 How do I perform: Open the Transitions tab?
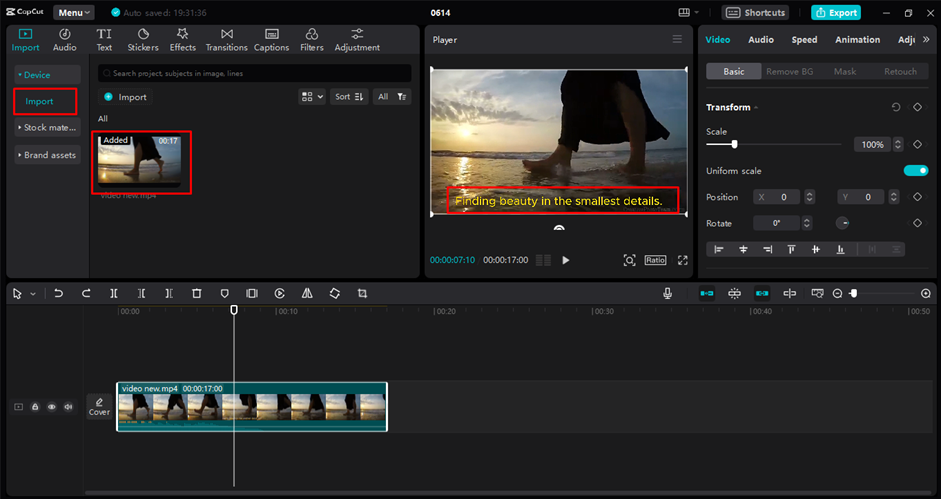click(x=226, y=40)
